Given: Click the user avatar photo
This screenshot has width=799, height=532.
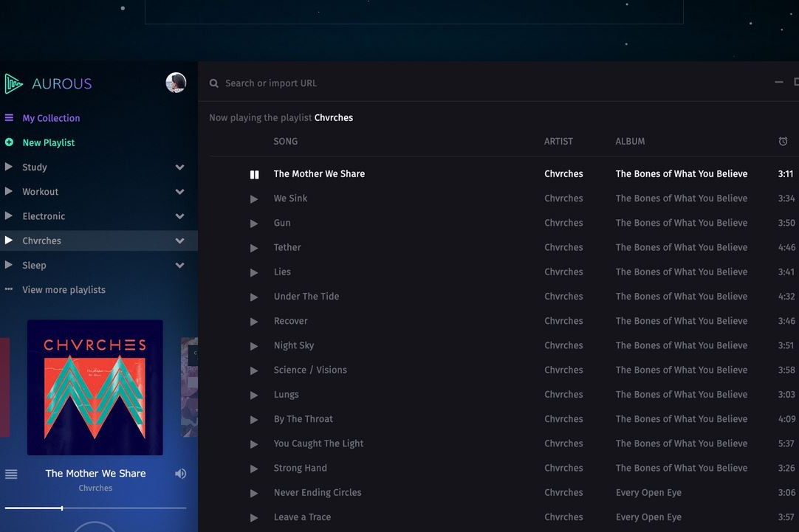Looking at the screenshot, I should click(x=175, y=82).
